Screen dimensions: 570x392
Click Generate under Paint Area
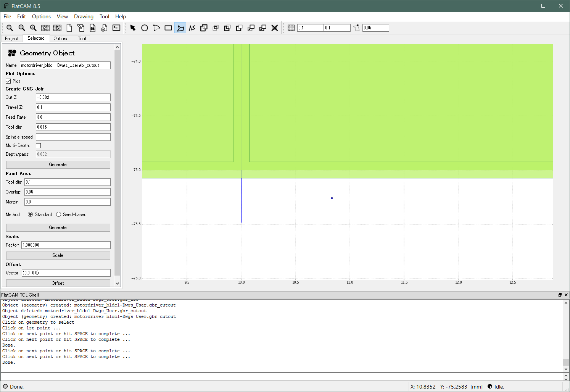(x=58, y=227)
